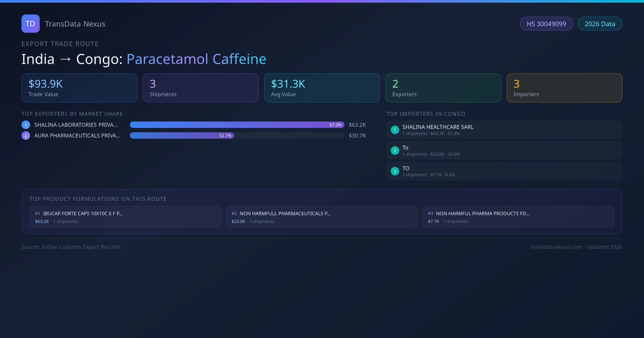Open IBUCAP FORTE CAPS product card
Image resolution: width=644 pixels, height=338 pixels.
coord(125,217)
